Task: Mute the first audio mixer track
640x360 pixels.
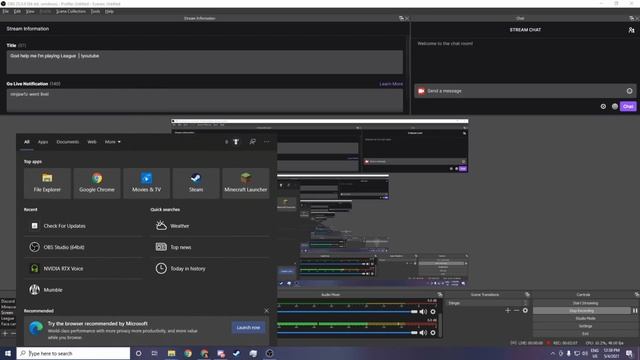Action: tap(423, 311)
